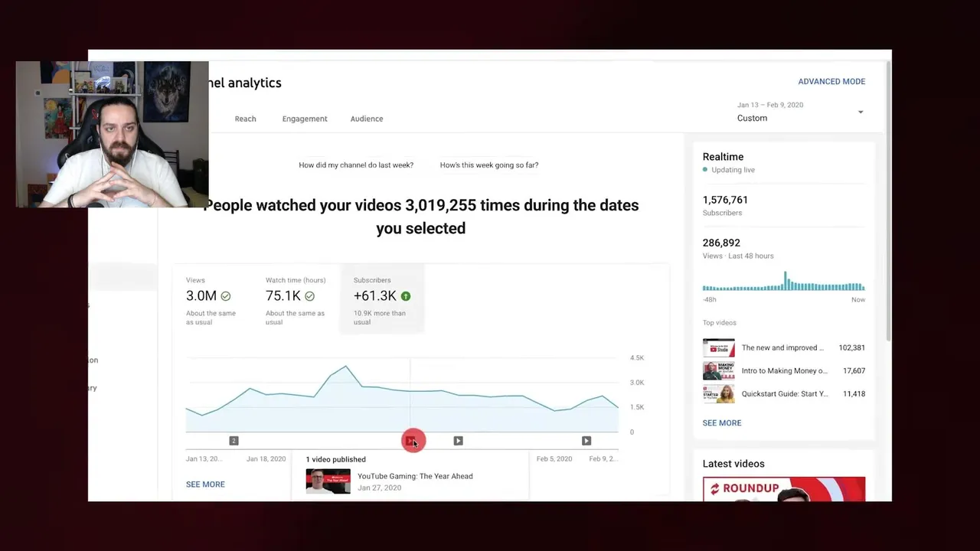The width and height of the screenshot is (980, 551).
Task: Click the Realtime panel heading
Action: tap(723, 157)
